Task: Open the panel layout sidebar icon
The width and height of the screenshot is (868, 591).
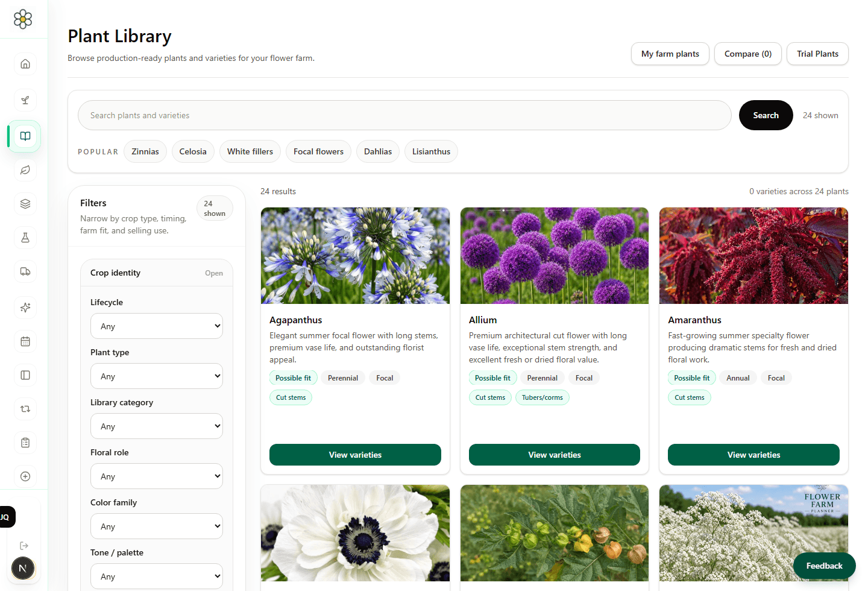Action: 25,375
